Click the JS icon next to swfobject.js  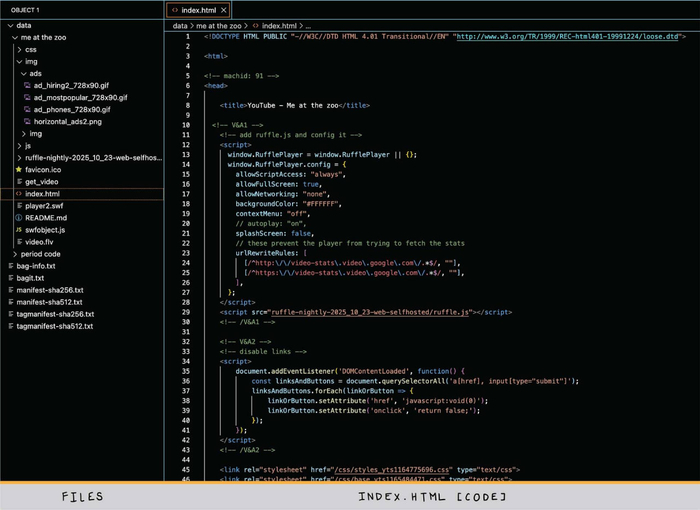[x=19, y=230]
